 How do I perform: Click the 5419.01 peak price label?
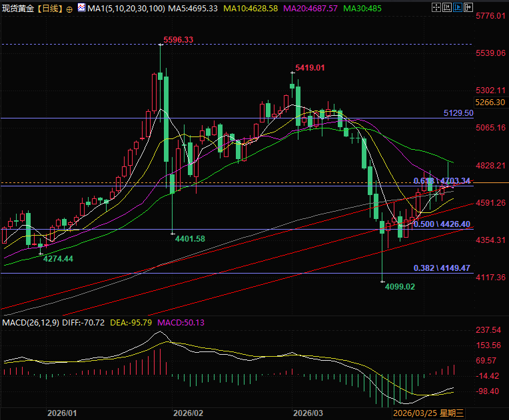tap(310, 68)
